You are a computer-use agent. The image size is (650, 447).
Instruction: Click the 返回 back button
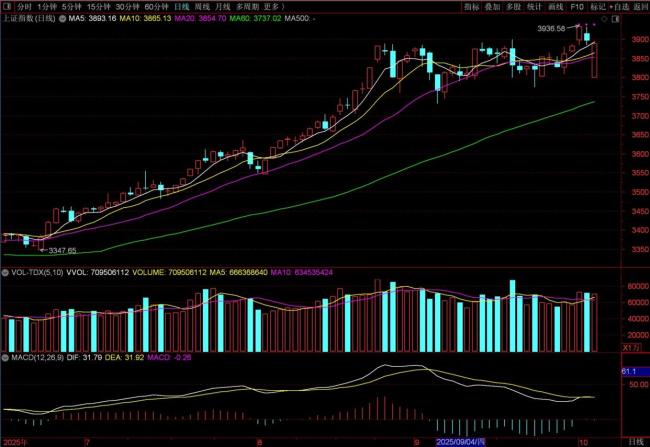pos(639,6)
